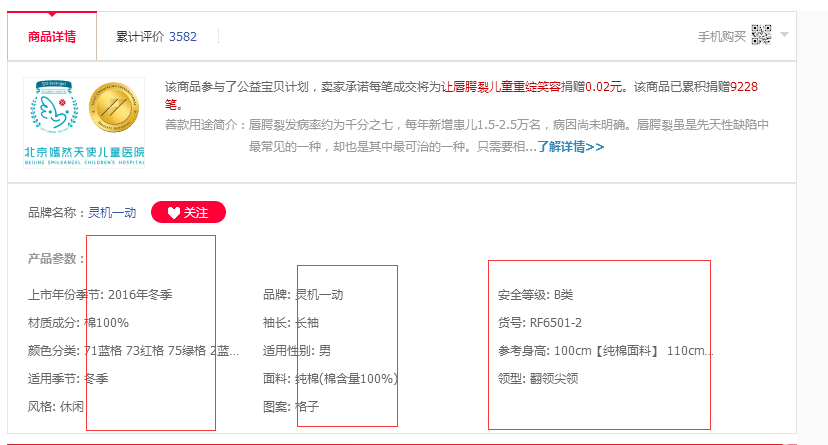Click the 了解详情>> link

pyautogui.click(x=570, y=146)
